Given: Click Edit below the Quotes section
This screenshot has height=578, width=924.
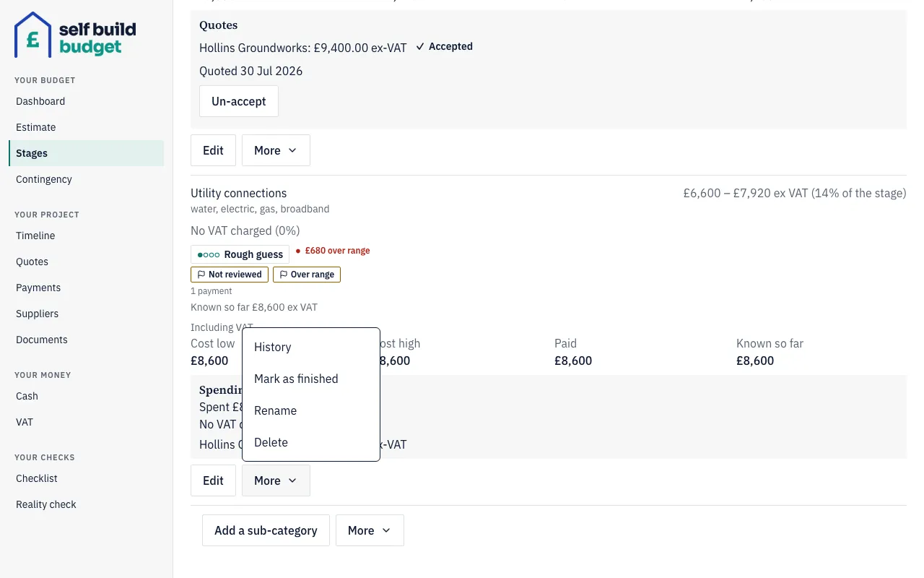Looking at the screenshot, I should click(213, 150).
